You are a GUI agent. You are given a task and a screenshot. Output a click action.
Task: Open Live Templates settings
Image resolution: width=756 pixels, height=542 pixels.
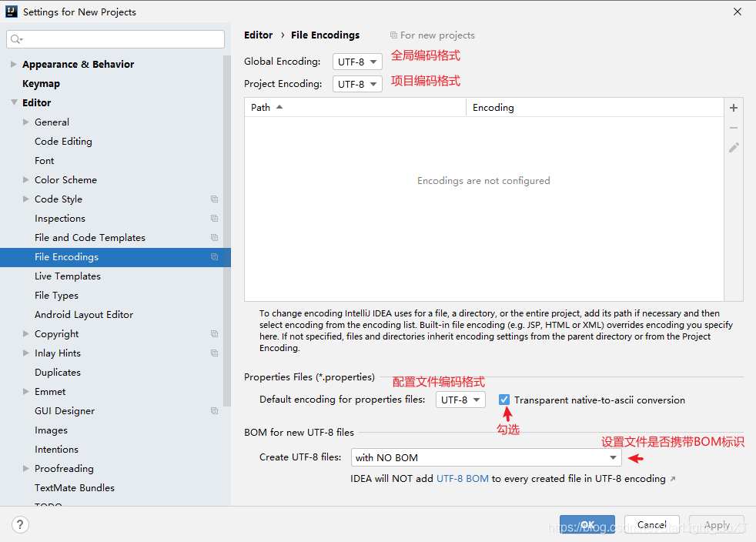coord(68,276)
